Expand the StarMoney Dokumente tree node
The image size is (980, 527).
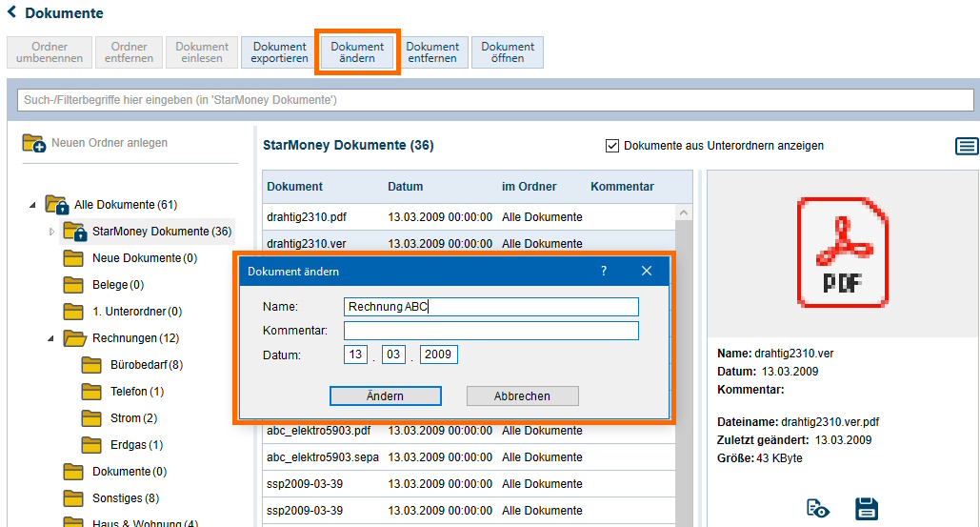[51, 232]
